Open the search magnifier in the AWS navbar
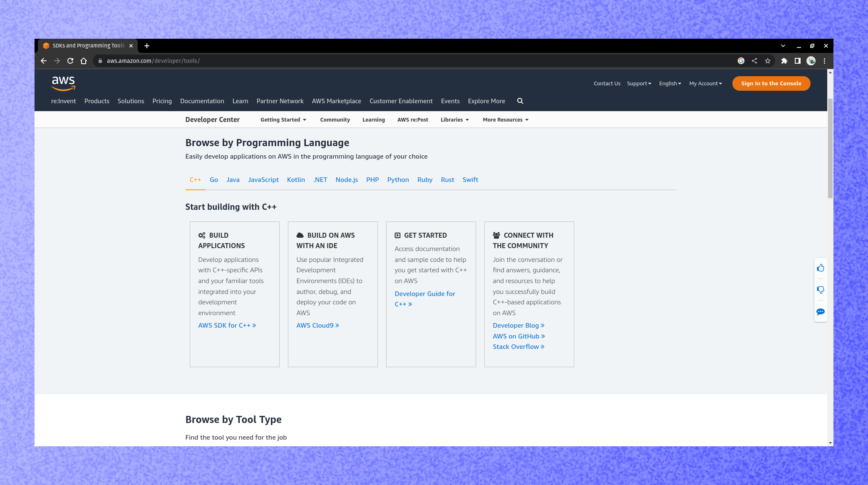The image size is (868, 485). [x=520, y=101]
